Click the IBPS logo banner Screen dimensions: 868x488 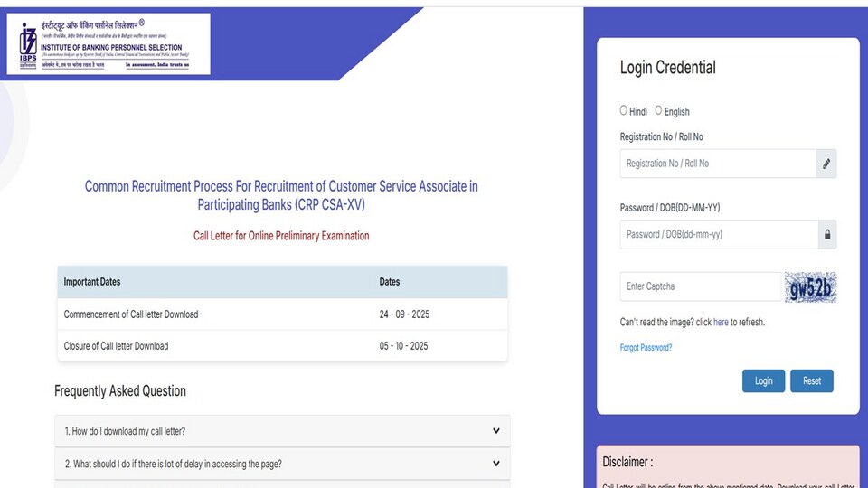pos(108,43)
